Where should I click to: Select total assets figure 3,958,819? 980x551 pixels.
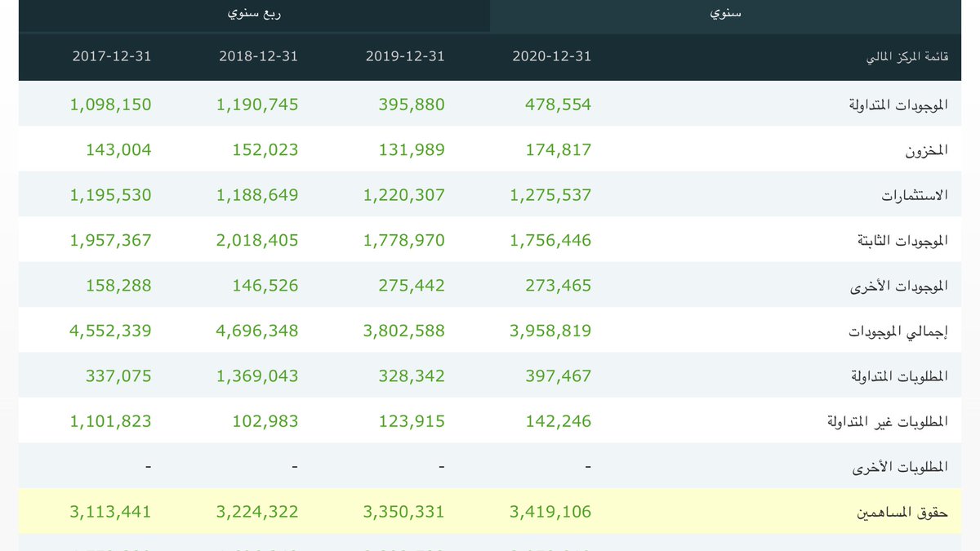coord(550,331)
